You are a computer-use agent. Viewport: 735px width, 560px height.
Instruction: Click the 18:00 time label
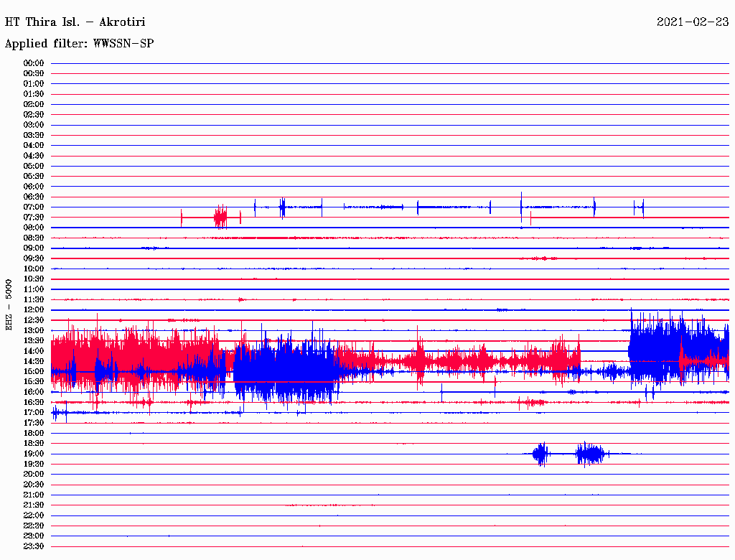pos(34,434)
